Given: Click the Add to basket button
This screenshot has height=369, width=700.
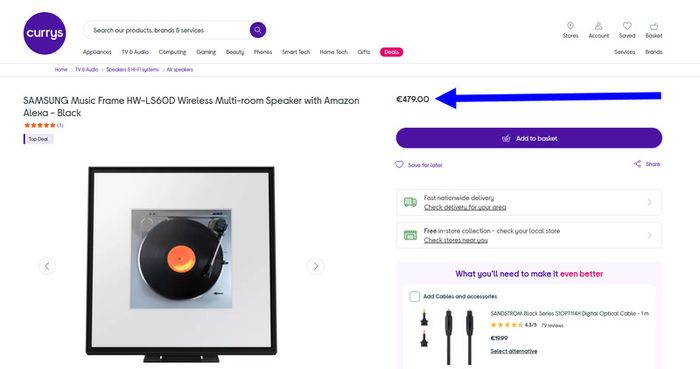Looking at the screenshot, I should point(529,138).
